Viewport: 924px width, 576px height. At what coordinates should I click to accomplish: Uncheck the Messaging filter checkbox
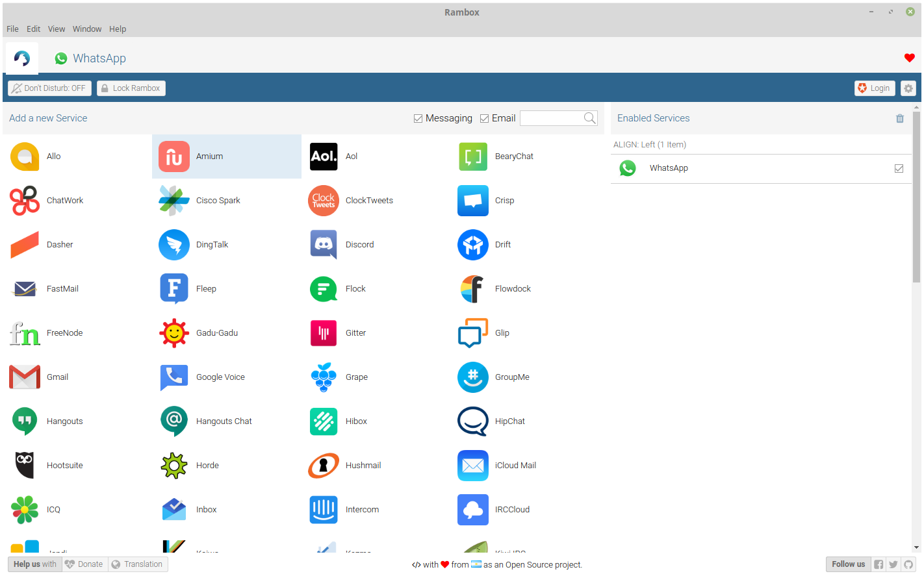click(x=418, y=118)
